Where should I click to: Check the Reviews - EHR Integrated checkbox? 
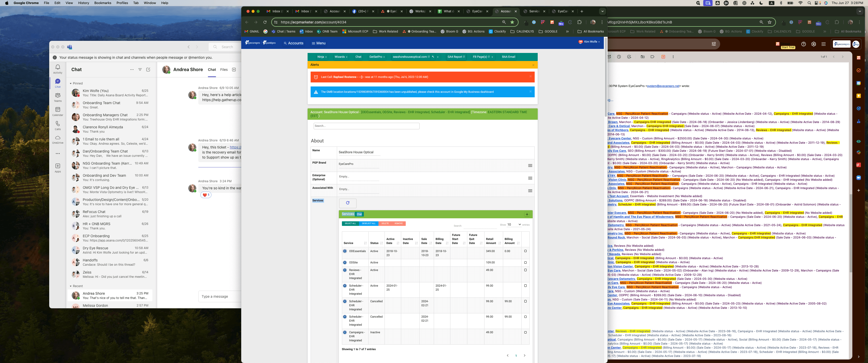coord(525,270)
